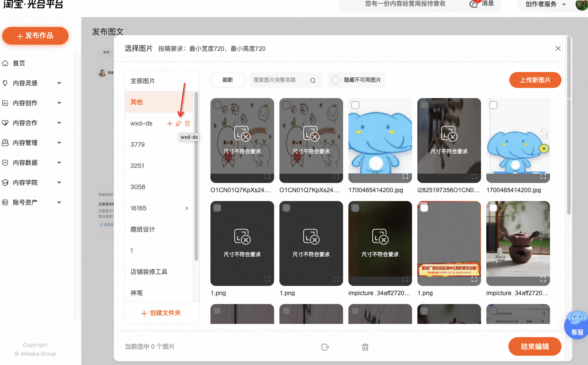The image size is (588, 365).
Task: Tick checkbox on the red banner image
Action: (424, 208)
